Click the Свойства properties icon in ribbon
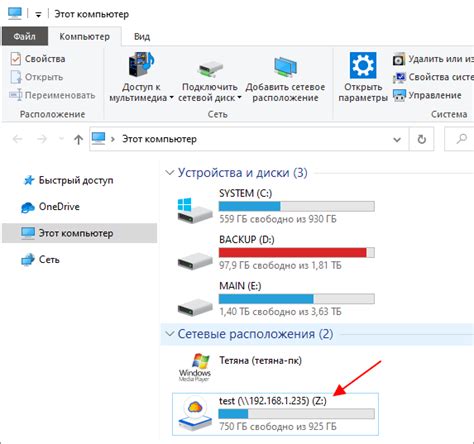This screenshot has width=474, height=444. pyautogui.click(x=16, y=59)
